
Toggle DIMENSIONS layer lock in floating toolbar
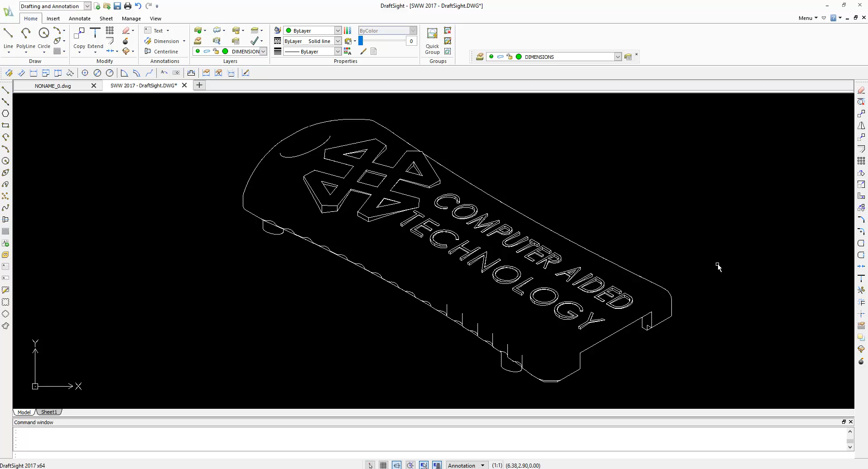pyautogui.click(x=510, y=57)
